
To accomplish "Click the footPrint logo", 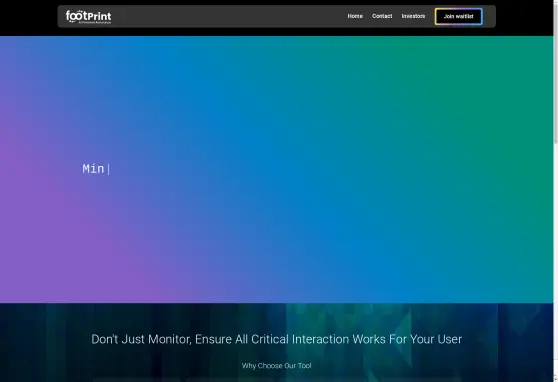I will [x=89, y=17].
